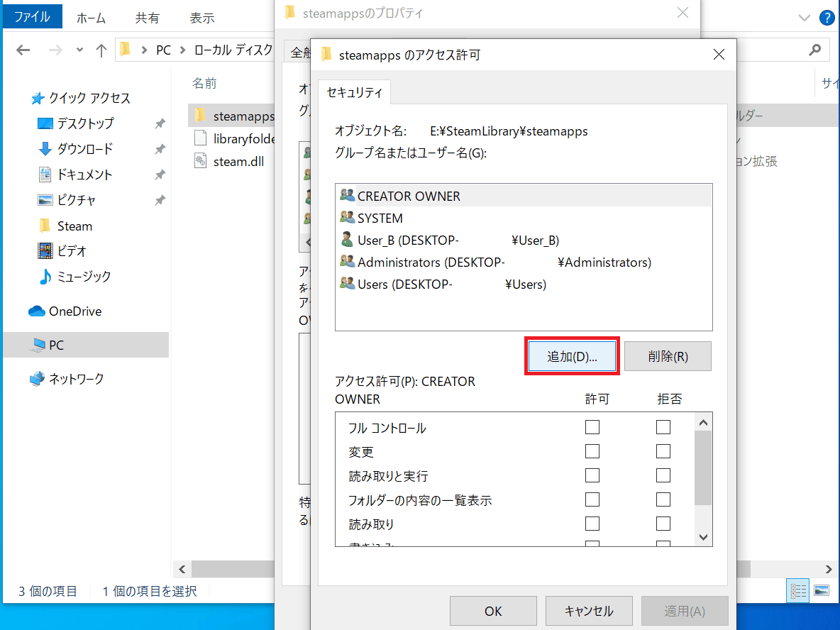Allow フォルダーの内容の一覧表示 checkbox
This screenshot has width=840, height=630.
pyautogui.click(x=592, y=499)
